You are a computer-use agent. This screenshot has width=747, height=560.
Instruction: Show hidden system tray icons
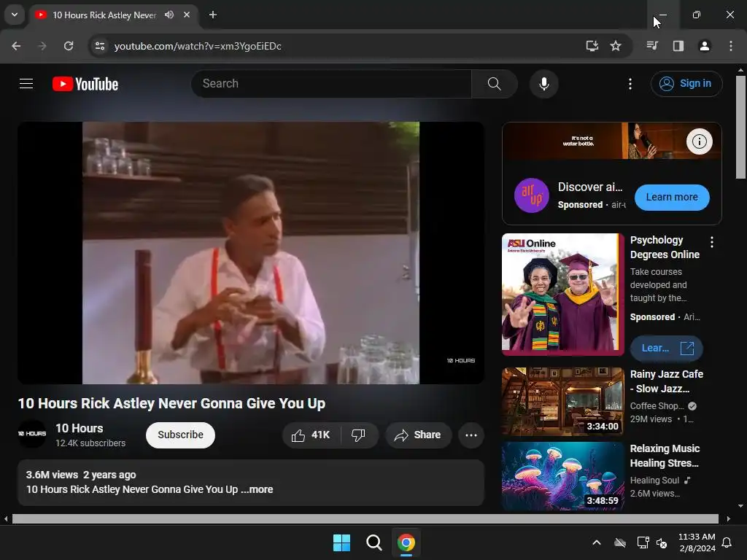click(x=596, y=542)
